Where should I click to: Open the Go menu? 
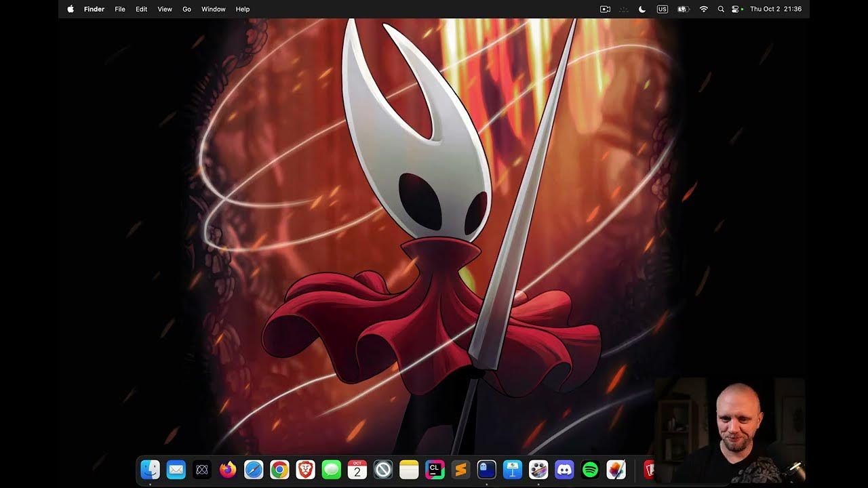pos(186,9)
